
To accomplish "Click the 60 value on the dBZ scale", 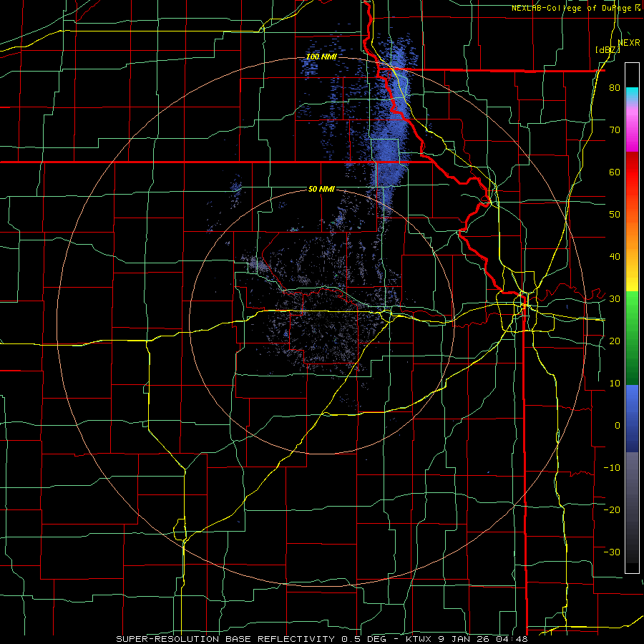I will tap(615, 172).
